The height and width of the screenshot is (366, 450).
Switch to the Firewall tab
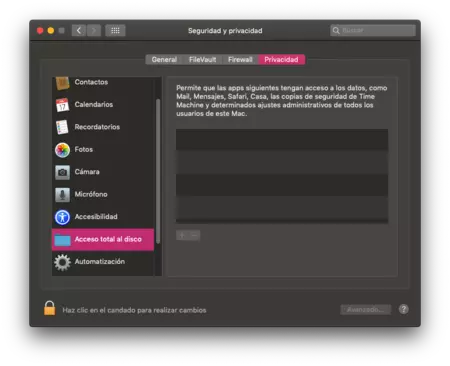pos(240,60)
